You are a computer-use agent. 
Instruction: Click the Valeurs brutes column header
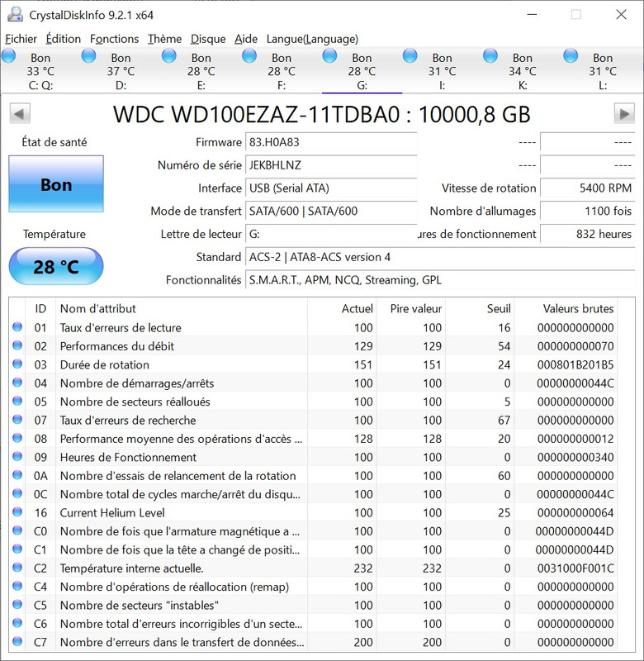566,308
